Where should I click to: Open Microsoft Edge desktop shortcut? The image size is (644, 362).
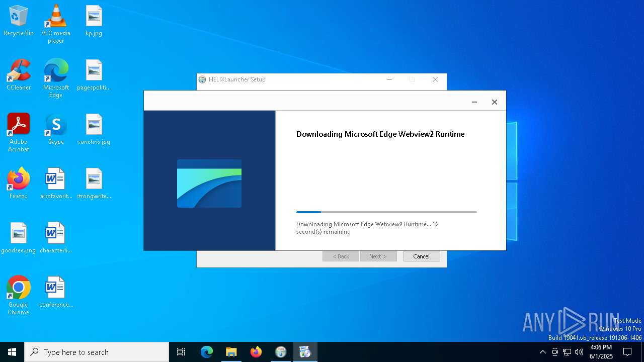(56, 78)
